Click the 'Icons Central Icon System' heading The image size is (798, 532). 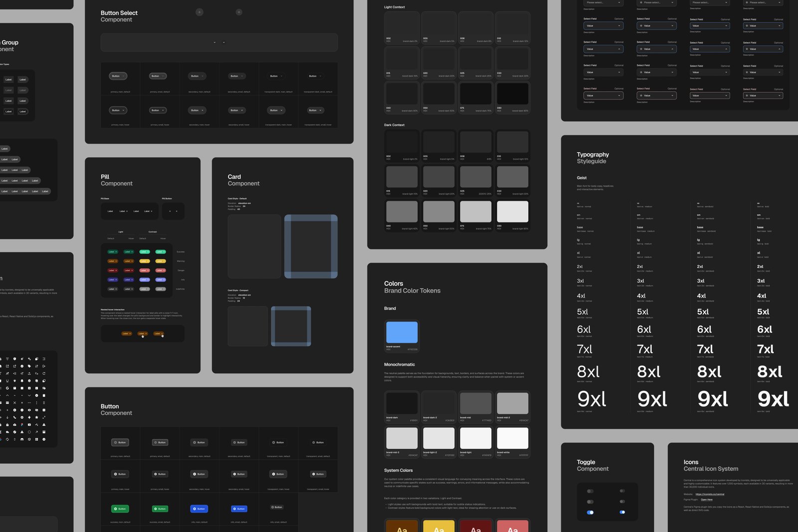(711, 466)
